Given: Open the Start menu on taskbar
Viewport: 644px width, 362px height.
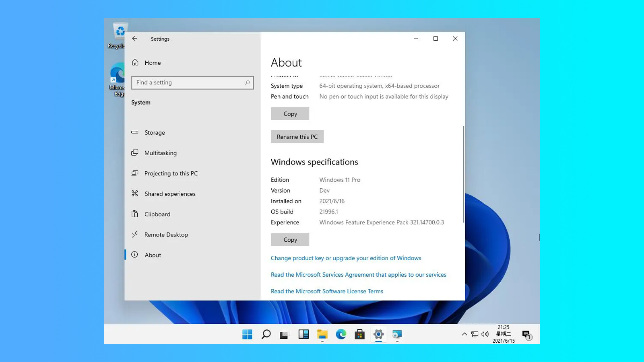Looking at the screenshot, I should (x=247, y=334).
